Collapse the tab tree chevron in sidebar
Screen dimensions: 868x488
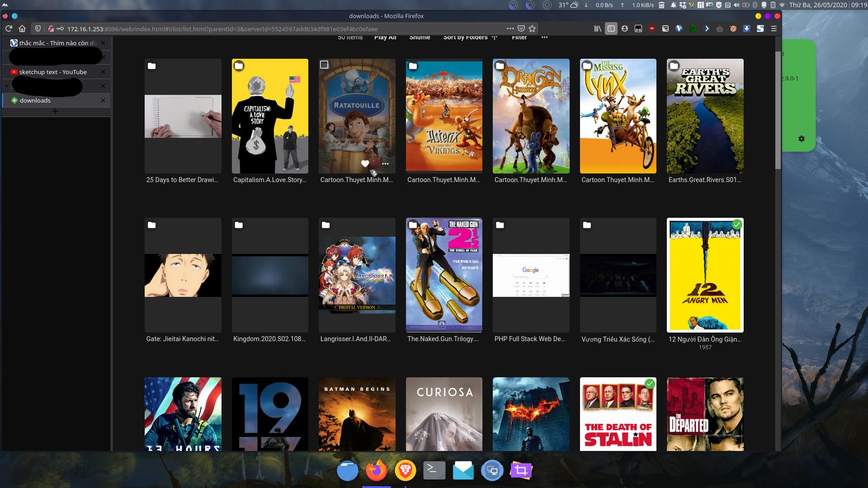pos(6,86)
